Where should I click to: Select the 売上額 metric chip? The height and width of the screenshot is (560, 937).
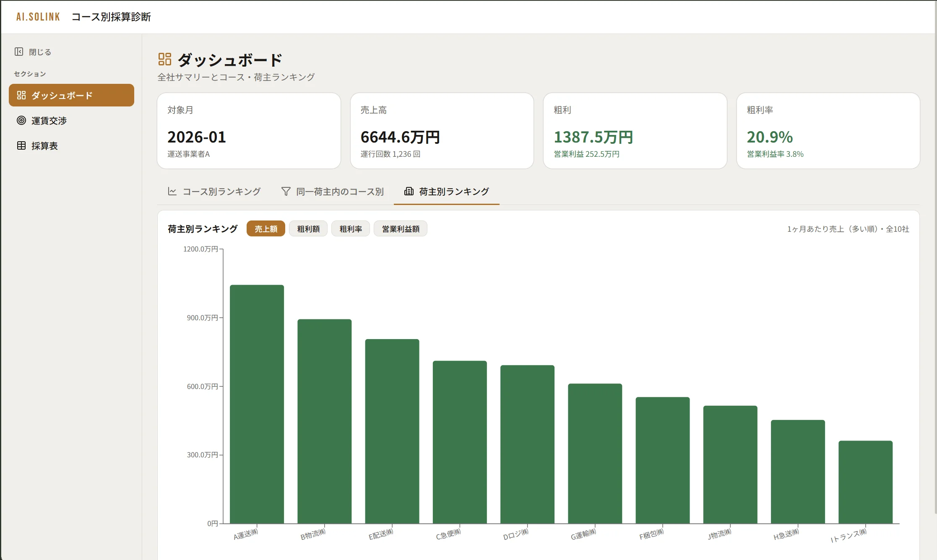[x=266, y=229]
